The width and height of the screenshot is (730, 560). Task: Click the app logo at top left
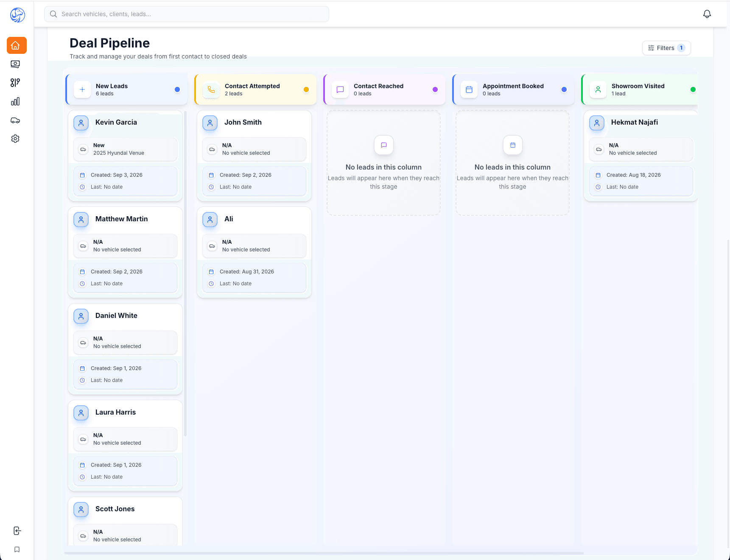(17, 15)
